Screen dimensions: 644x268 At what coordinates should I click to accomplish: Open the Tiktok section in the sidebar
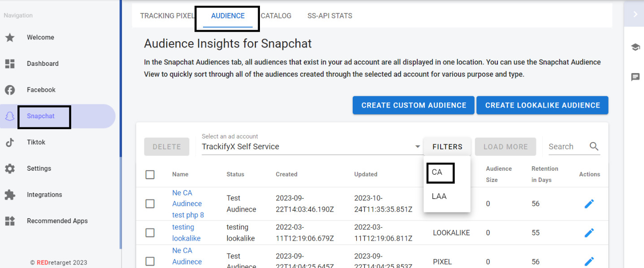tap(36, 142)
